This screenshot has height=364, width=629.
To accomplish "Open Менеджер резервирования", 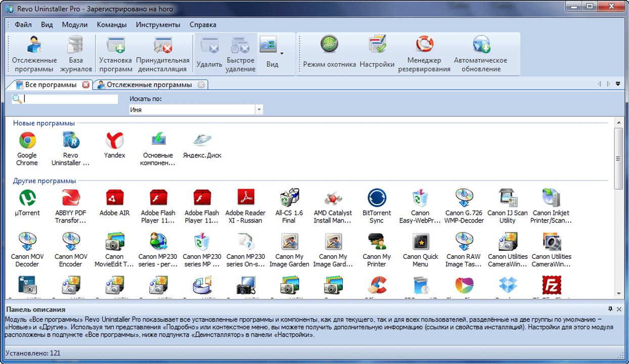I will [424, 55].
